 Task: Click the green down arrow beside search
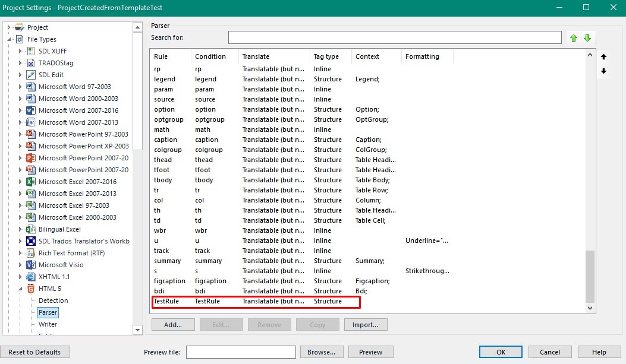pos(587,38)
